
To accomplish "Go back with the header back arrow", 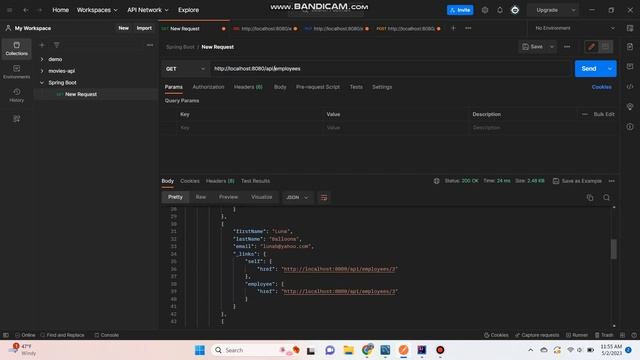I will click(x=25, y=10).
